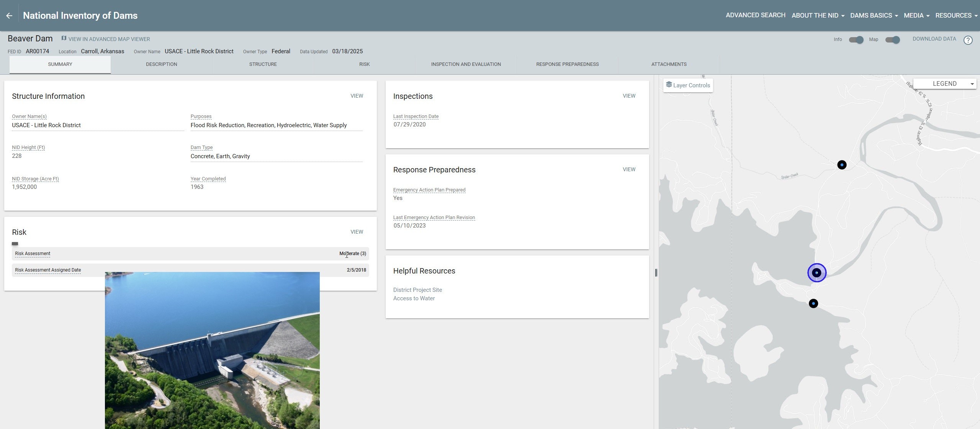Go back using the arrow icon
The width and height of the screenshot is (980, 429).
[9, 16]
